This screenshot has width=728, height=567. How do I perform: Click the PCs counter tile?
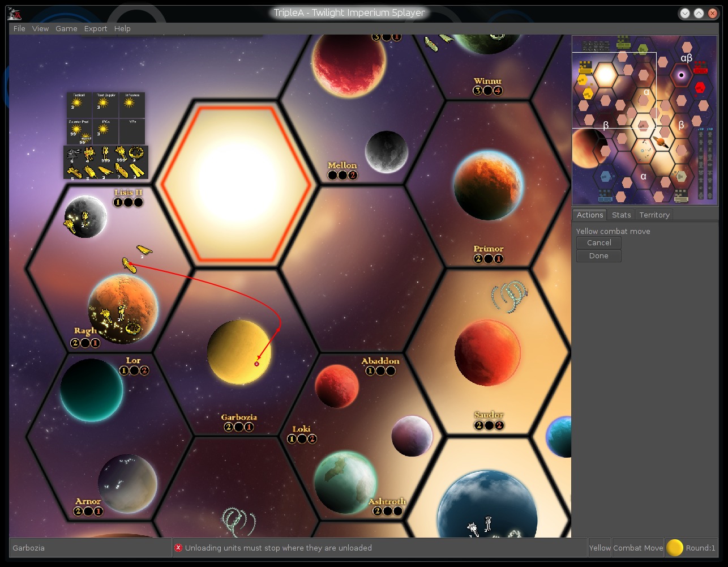(106, 131)
